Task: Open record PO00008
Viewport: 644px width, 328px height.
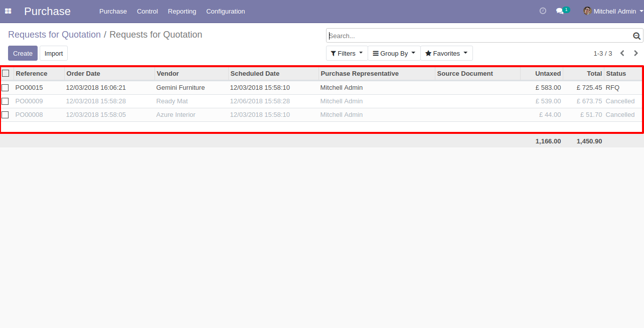Action: [x=29, y=115]
